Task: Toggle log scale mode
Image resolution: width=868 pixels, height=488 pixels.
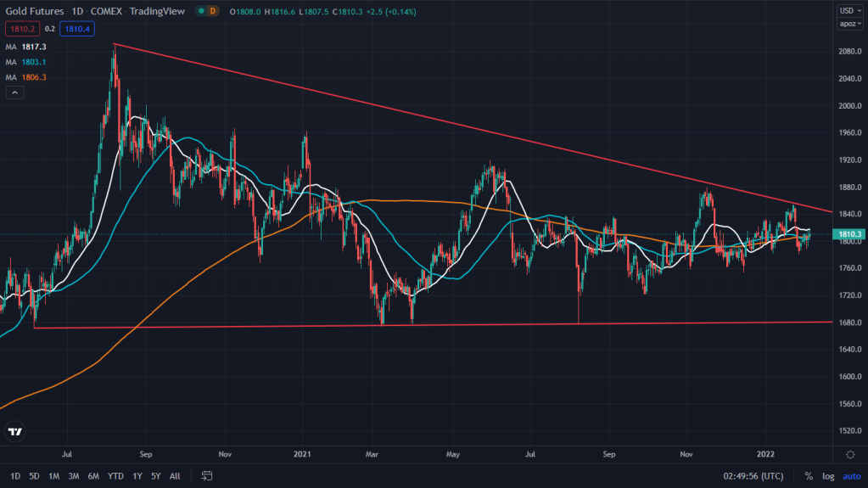Action: coord(828,476)
